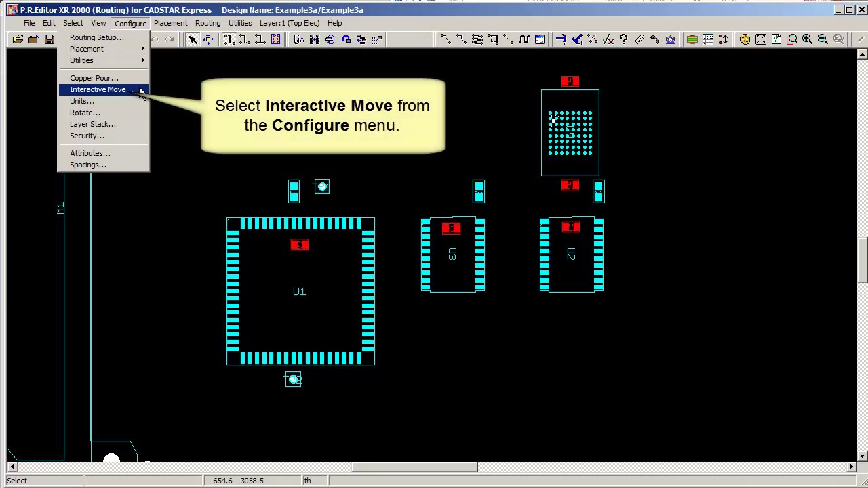The image size is (868, 488).
Task: Open Attributes menu entry
Action: click(103, 153)
